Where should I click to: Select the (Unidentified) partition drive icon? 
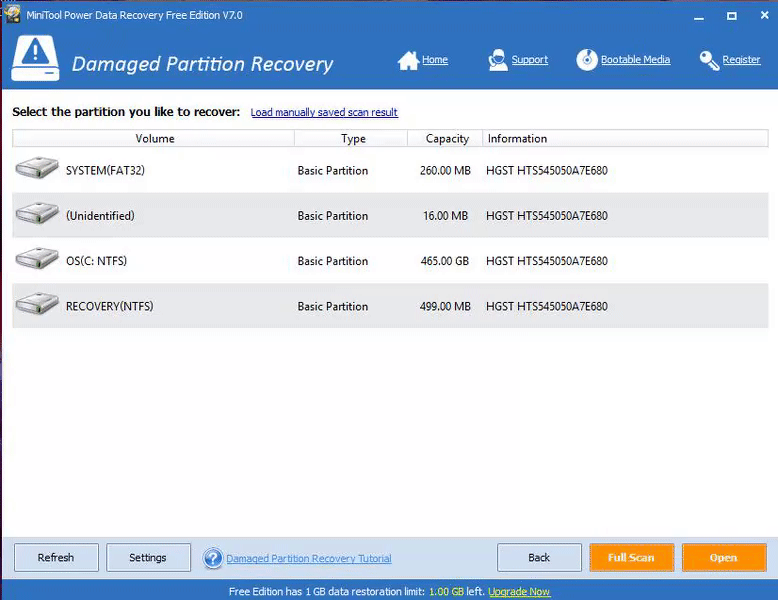pos(37,213)
